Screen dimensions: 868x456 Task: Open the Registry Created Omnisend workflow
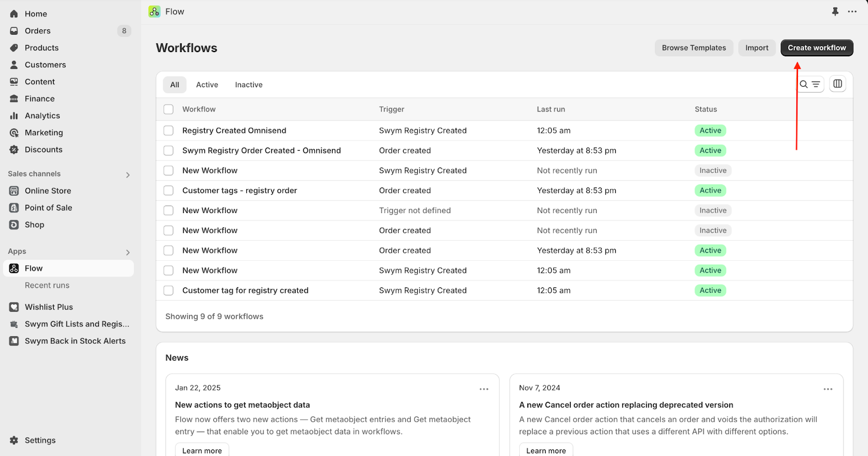pos(234,131)
